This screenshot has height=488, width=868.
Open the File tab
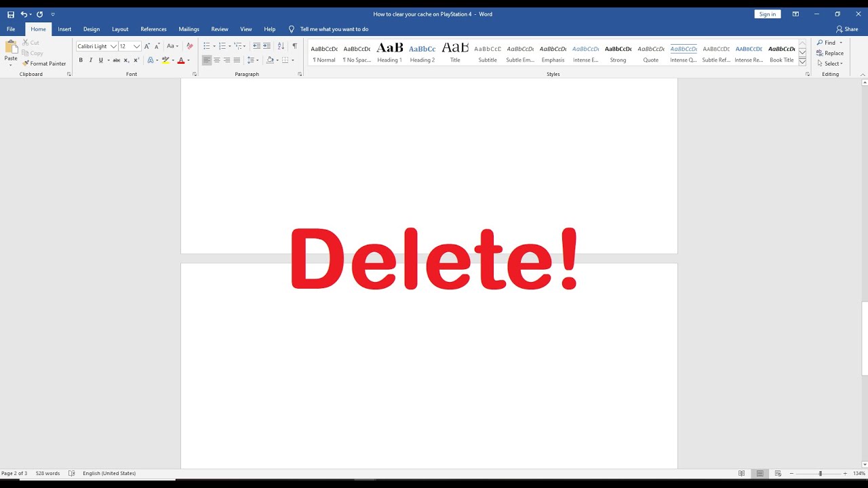tap(11, 29)
